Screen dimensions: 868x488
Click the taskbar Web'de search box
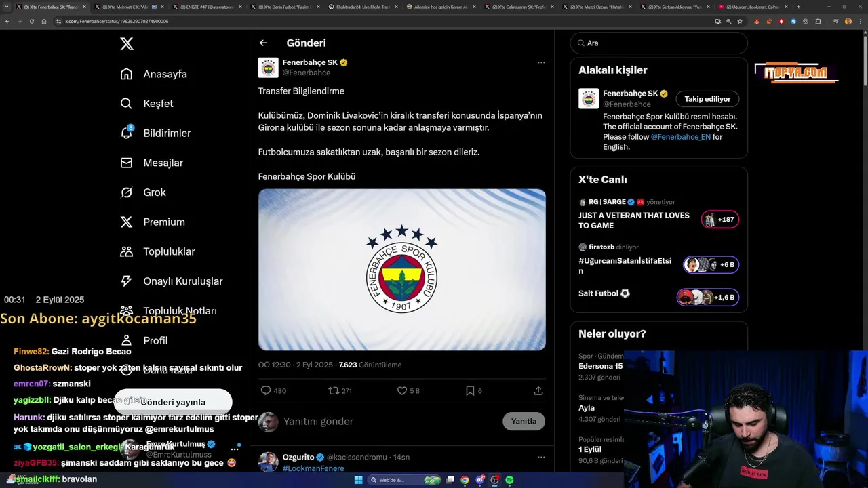click(406, 480)
